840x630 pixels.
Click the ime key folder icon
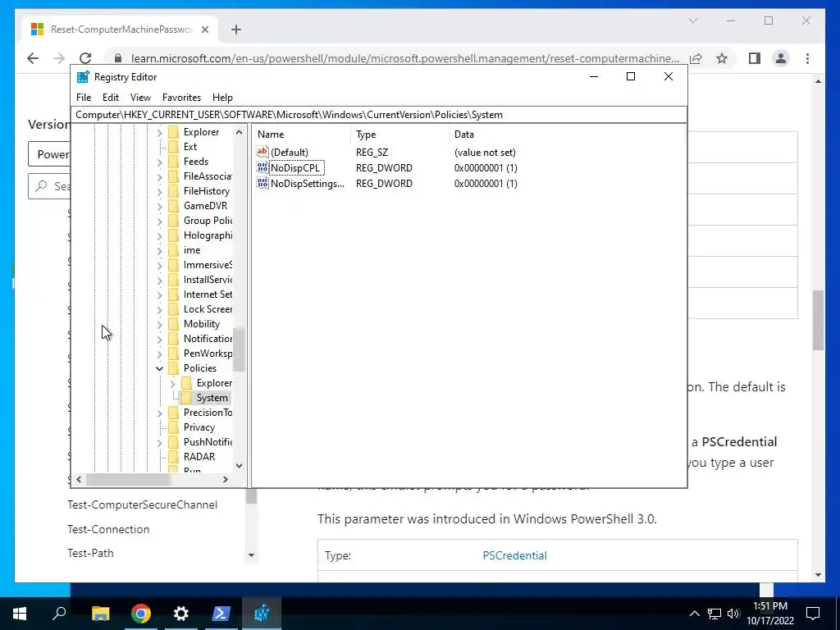point(174,250)
